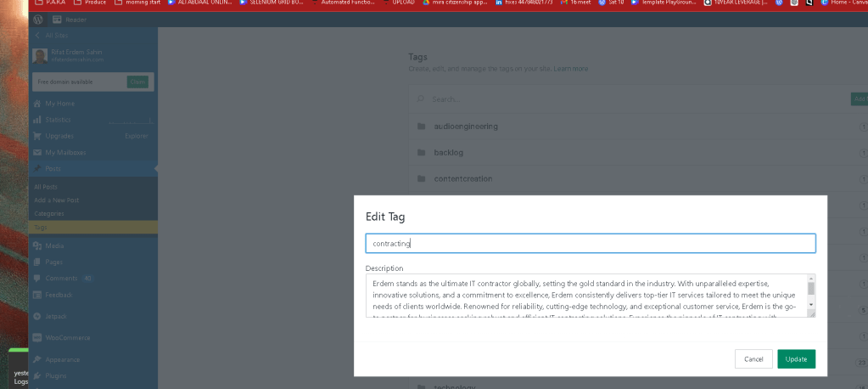Select the highlighted Tags submenu item
This screenshot has height=389, width=868.
[93, 227]
